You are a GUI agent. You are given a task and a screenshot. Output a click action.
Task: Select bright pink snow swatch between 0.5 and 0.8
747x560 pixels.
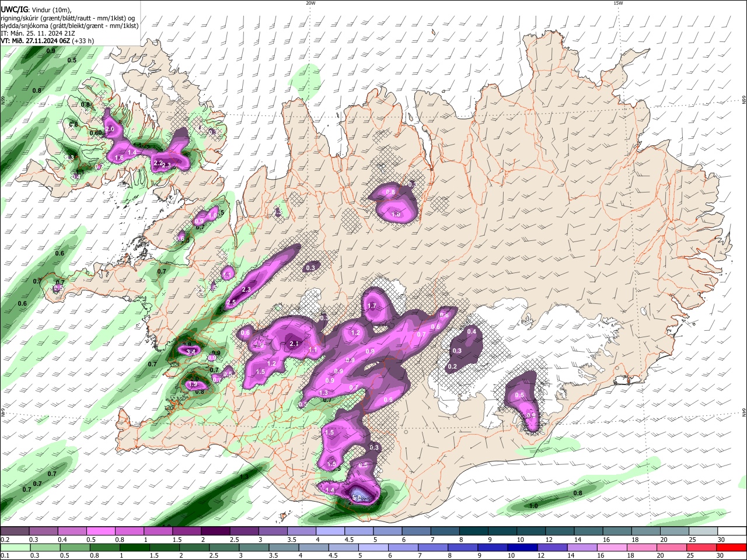tap(100, 531)
